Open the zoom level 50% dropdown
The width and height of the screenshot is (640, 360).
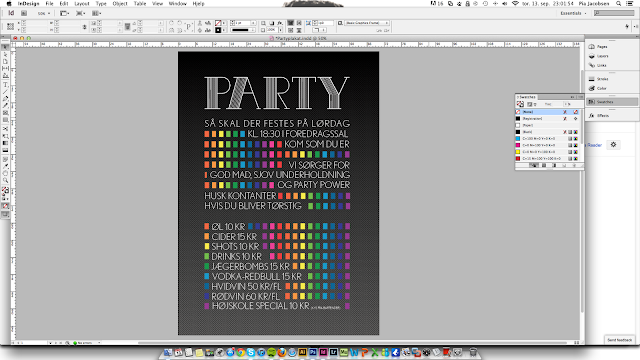tap(44, 13)
